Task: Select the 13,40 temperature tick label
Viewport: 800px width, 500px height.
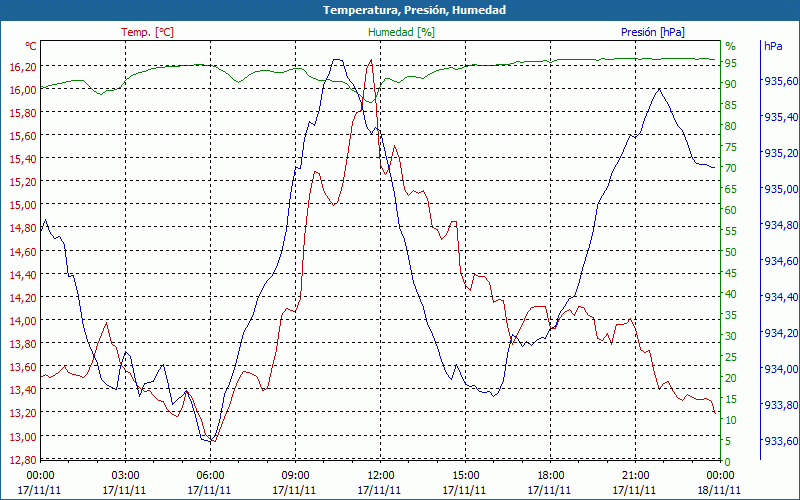Action: coord(23,390)
